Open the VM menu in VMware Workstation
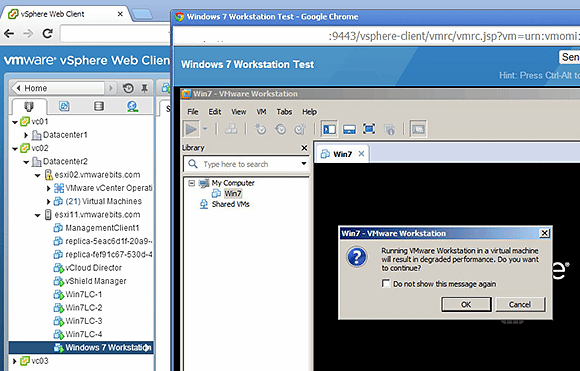The height and width of the screenshot is (371, 580). coord(261,112)
